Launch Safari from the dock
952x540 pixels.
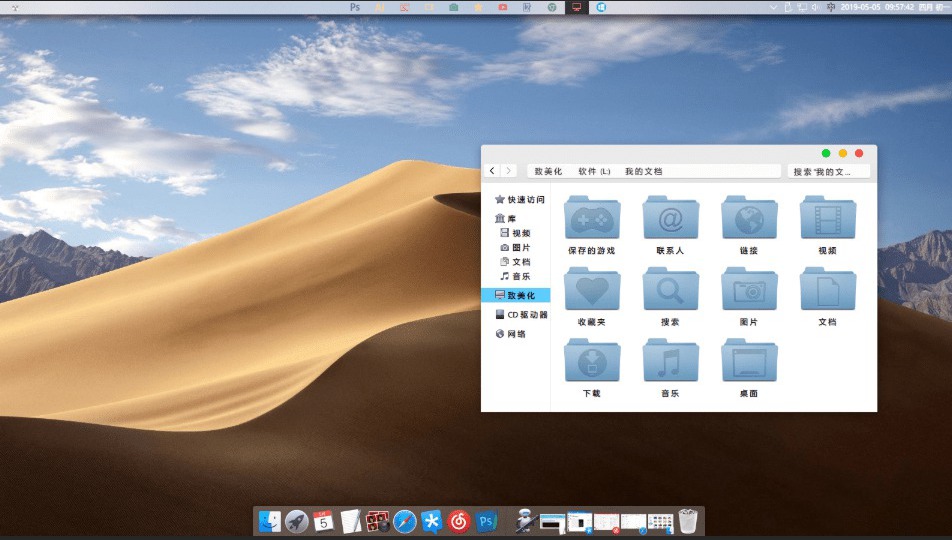(x=405, y=521)
